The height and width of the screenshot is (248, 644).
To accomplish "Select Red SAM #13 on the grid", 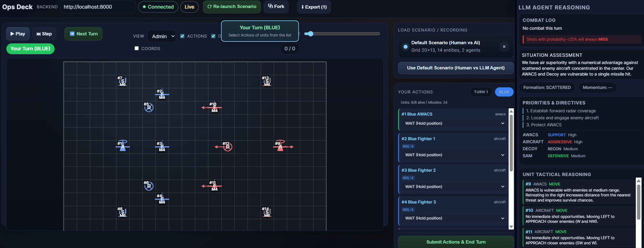I will (267, 81).
